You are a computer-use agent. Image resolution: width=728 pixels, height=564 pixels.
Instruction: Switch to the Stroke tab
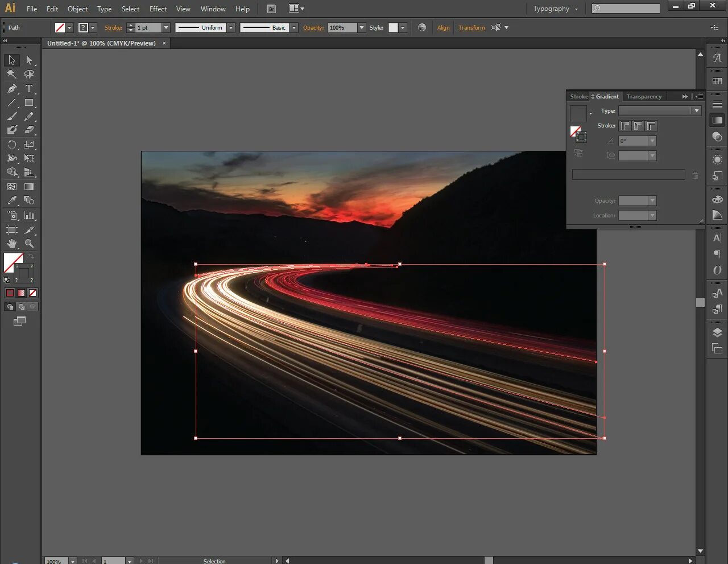(x=579, y=97)
